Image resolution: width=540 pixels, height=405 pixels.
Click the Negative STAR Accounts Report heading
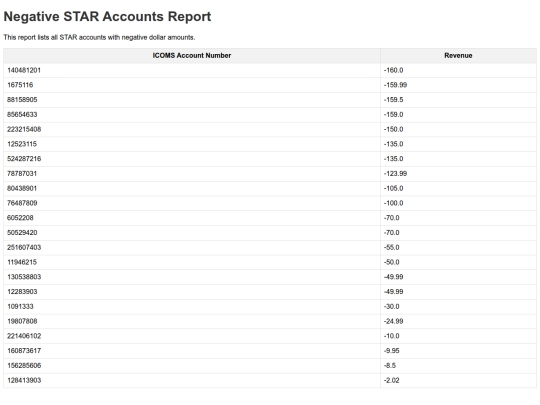(107, 17)
